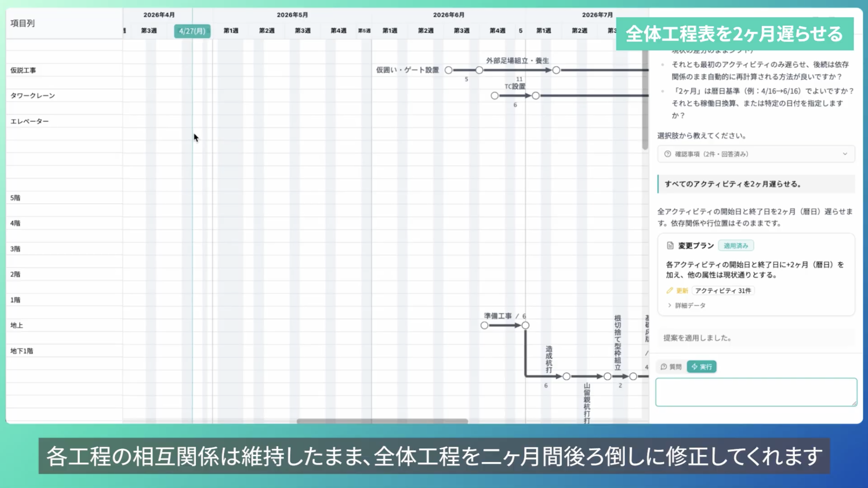Click the 適用済み status badge

pyautogui.click(x=736, y=246)
